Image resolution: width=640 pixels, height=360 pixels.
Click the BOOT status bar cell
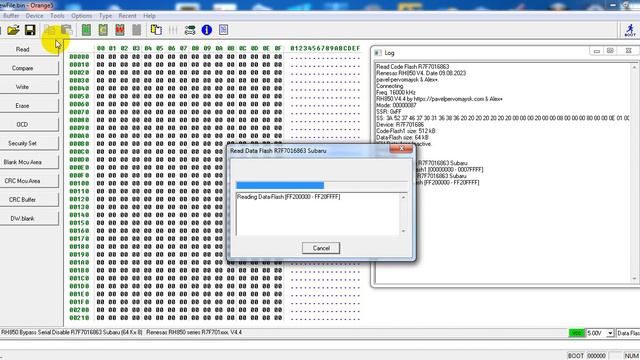click(x=576, y=356)
